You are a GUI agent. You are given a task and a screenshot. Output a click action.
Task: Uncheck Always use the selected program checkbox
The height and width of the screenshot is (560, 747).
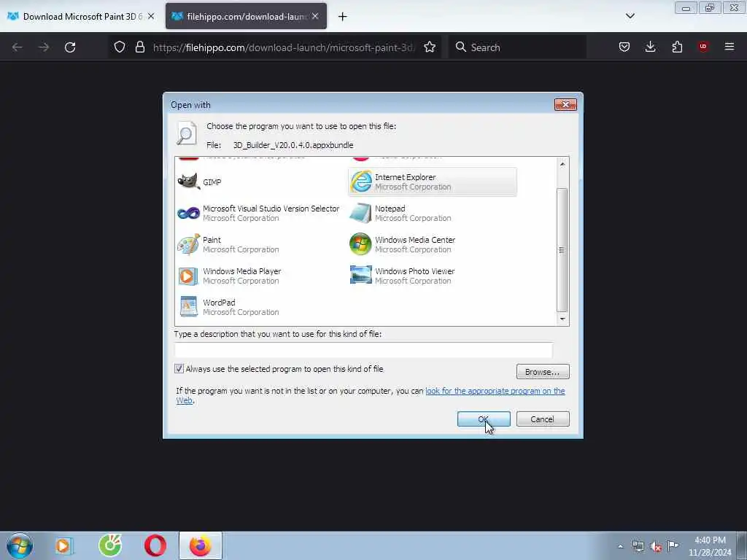(179, 368)
